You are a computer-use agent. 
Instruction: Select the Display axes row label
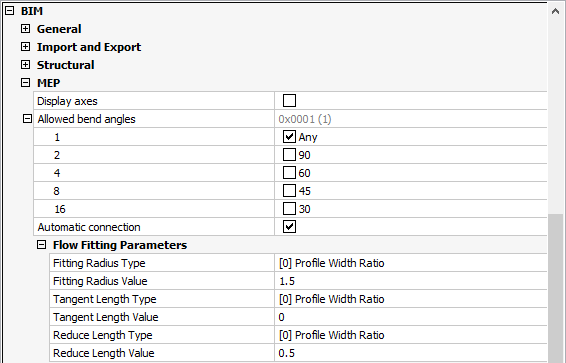68,101
